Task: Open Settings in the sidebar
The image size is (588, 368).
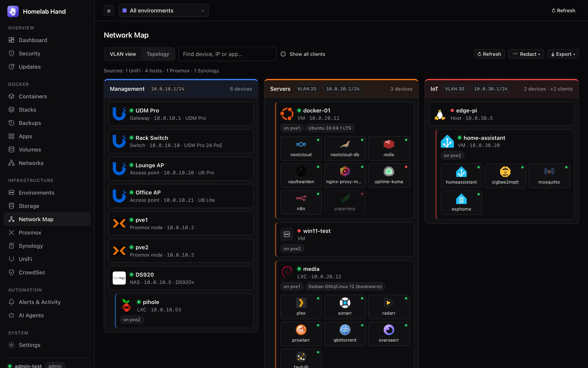Action: coord(47,345)
